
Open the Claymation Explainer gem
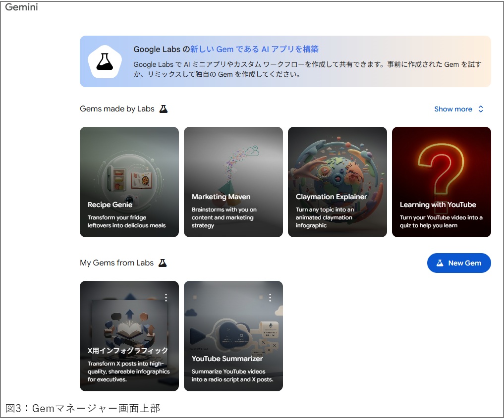337,182
